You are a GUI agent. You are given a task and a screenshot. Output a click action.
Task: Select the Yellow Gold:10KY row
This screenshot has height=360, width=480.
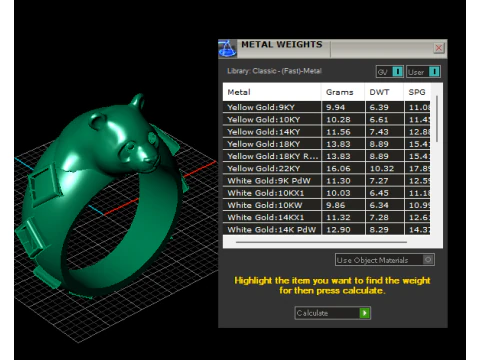[327, 119]
